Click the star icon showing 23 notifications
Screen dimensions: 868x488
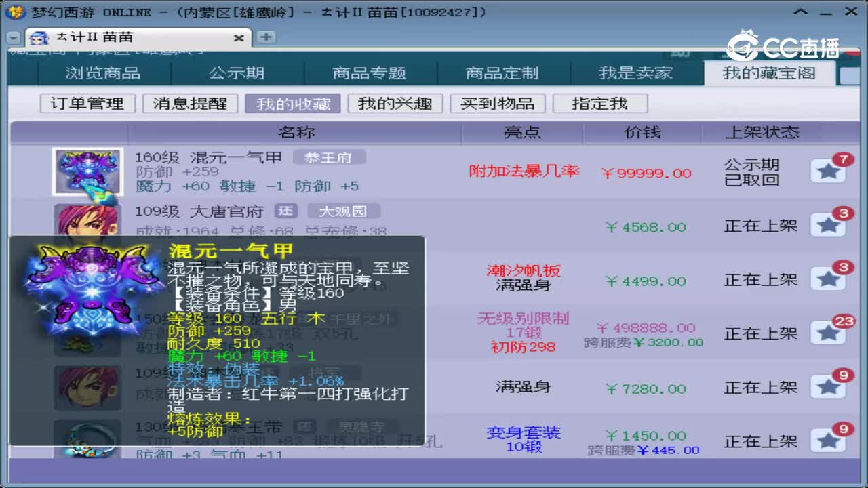pyautogui.click(x=828, y=332)
